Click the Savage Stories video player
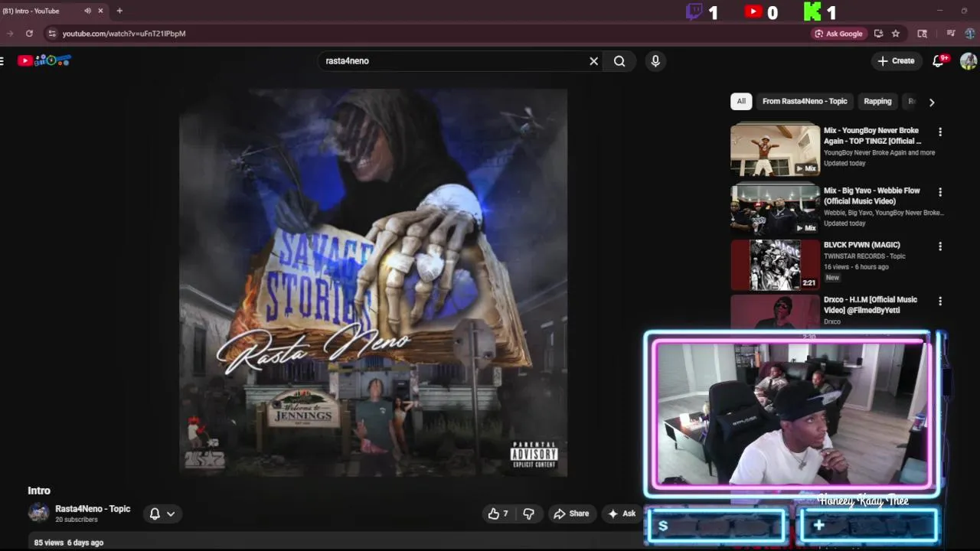Image resolution: width=980 pixels, height=551 pixels. [373, 282]
